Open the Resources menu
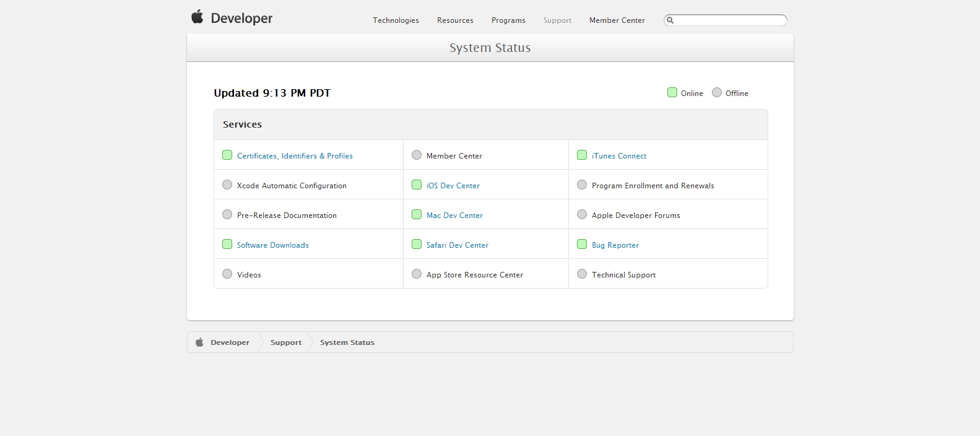Viewport: 980px width, 436px height. (455, 20)
